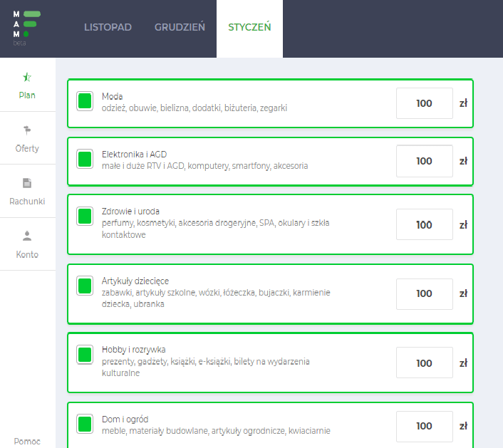Toggle the Zdrowie i uroda checkbox
The height and width of the screenshot is (448, 503).
coord(85,215)
